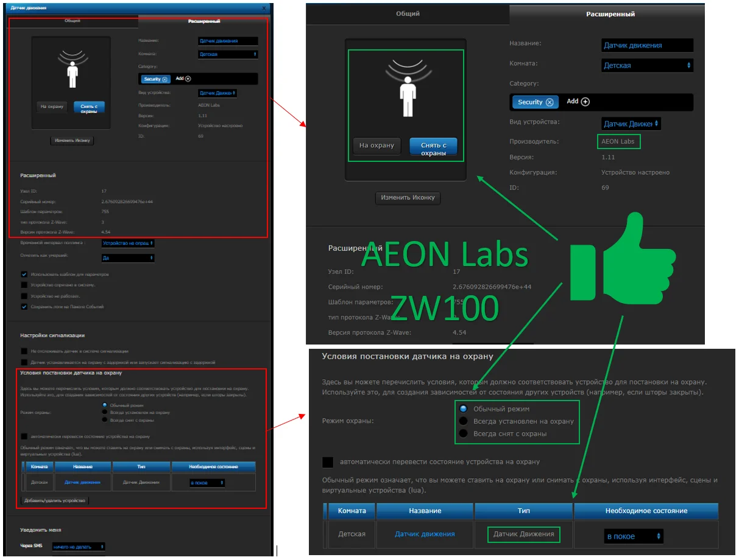Click the Add plus icon in the enlarged view
This screenshot has width=739, height=560.
585,102
